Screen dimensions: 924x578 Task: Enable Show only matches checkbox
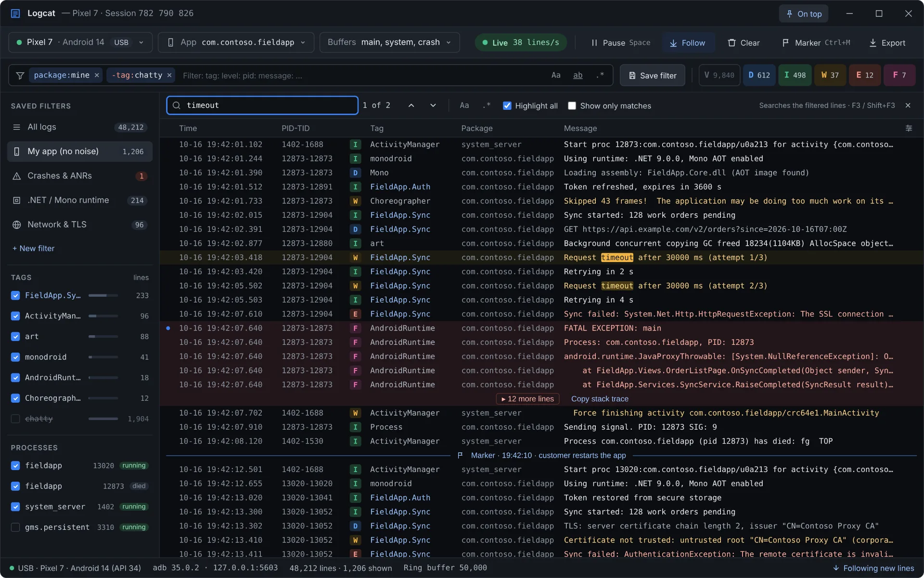click(x=572, y=105)
